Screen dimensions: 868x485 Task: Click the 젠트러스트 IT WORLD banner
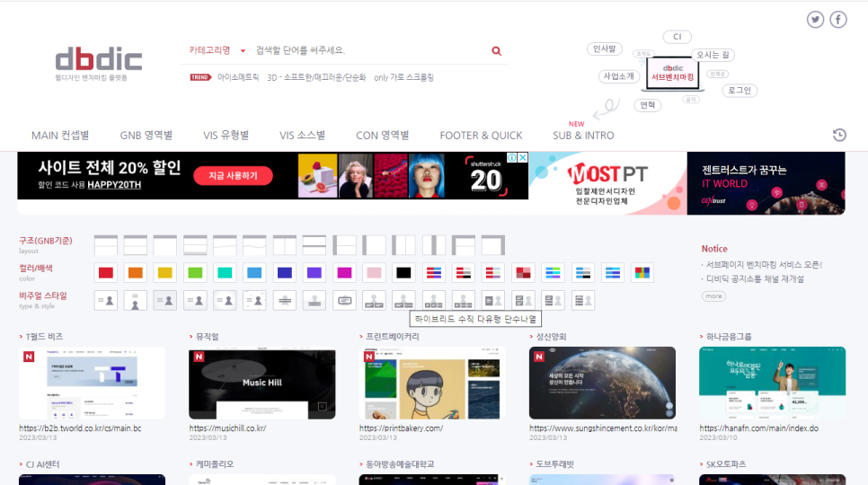(x=766, y=183)
